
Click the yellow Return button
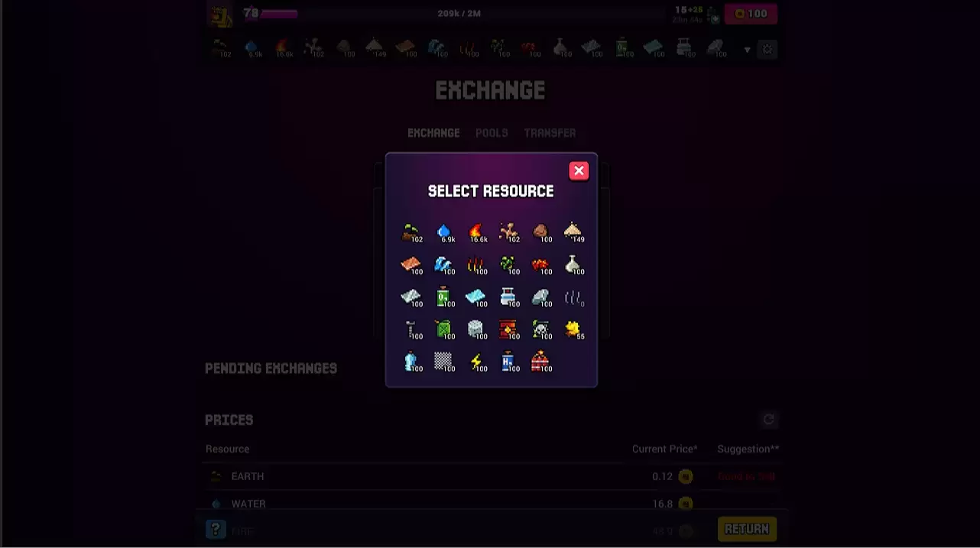tap(747, 529)
